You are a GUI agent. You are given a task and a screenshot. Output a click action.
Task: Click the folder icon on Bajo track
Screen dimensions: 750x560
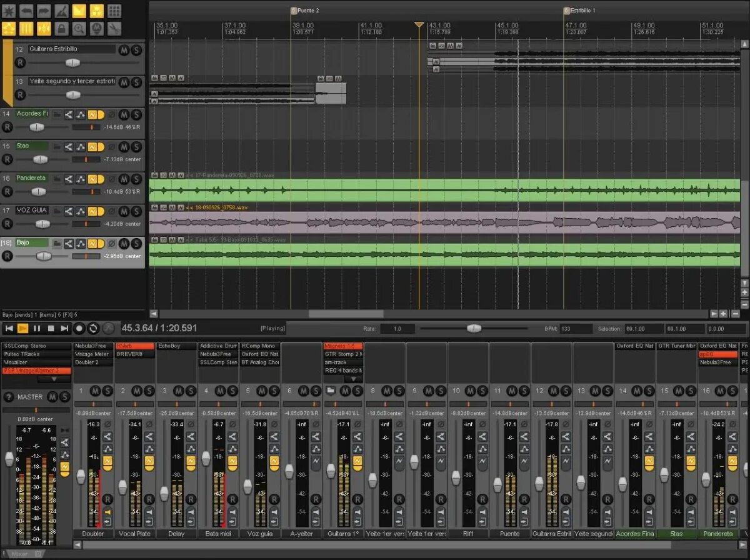point(57,243)
